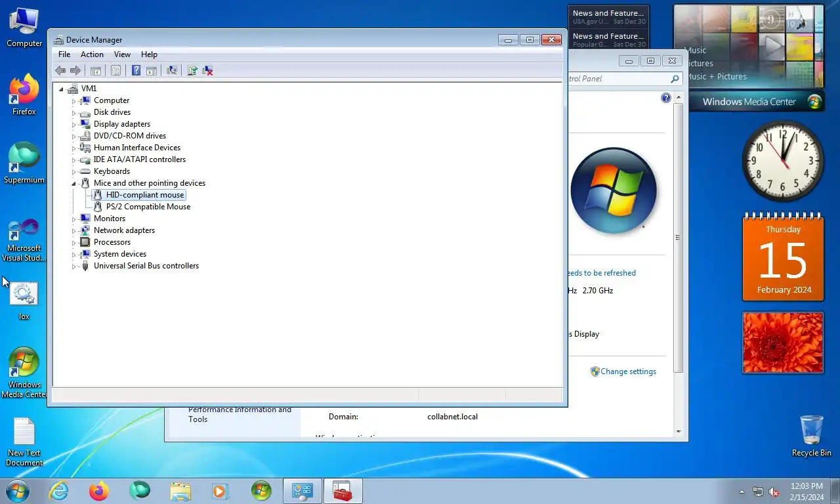Select the Keyboards label in device tree
The height and width of the screenshot is (504, 840).
pyautogui.click(x=112, y=171)
